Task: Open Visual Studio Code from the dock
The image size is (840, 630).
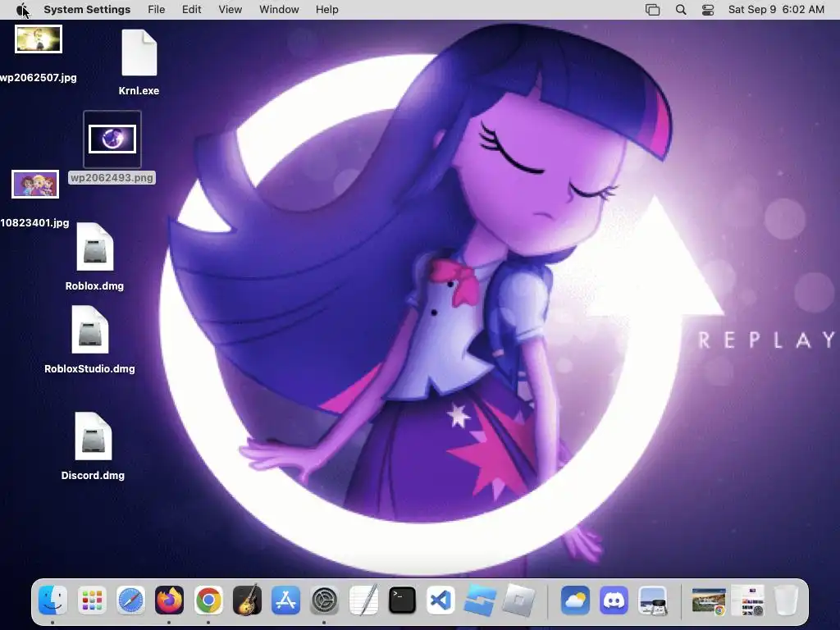Action: [441, 600]
